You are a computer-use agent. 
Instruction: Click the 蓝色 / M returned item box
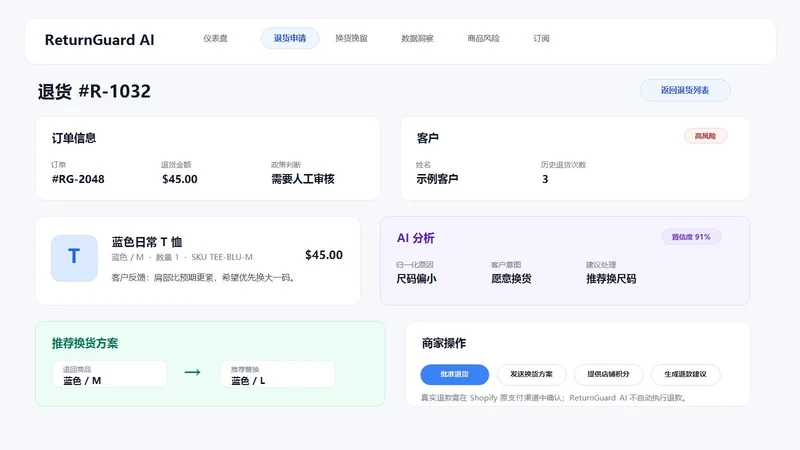pos(110,374)
